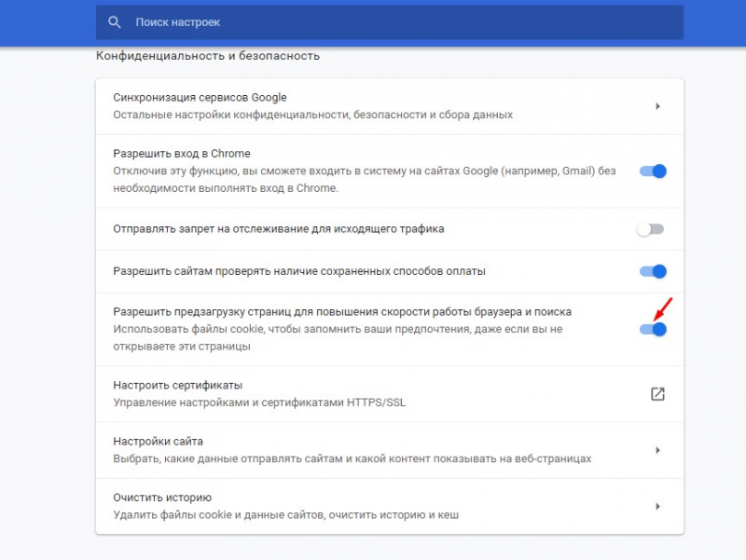The width and height of the screenshot is (746, 560).
Task: Click the external link icon for certificates
Action: tap(657, 394)
